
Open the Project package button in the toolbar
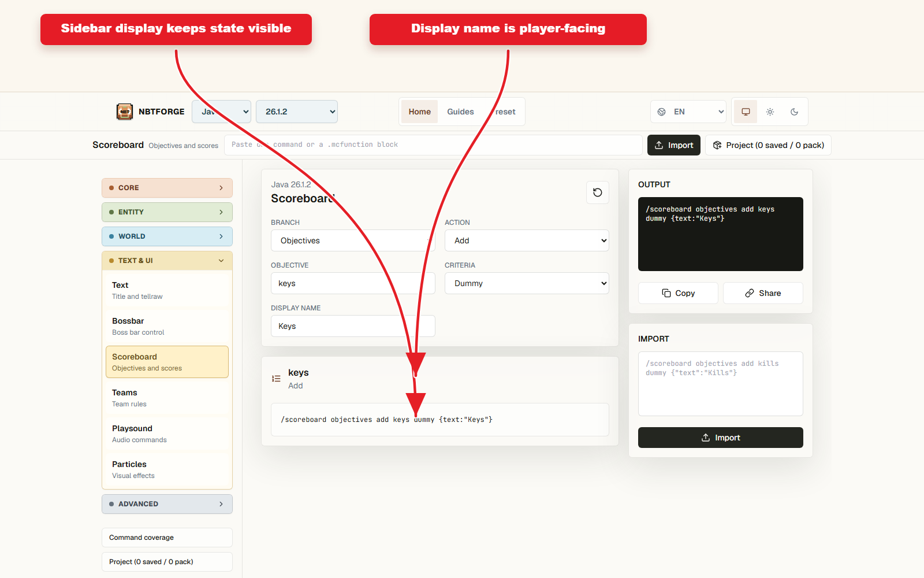coord(768,145)
